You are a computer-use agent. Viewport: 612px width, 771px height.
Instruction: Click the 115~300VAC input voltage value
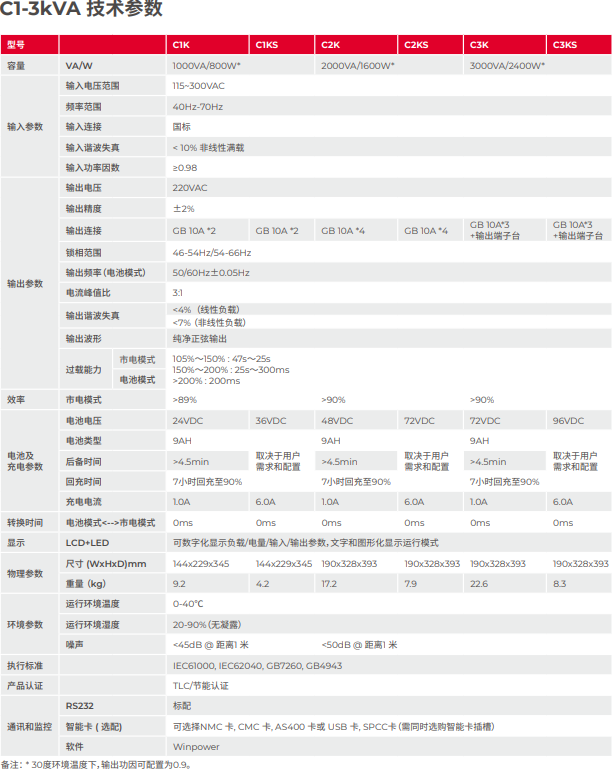(198, 86)
